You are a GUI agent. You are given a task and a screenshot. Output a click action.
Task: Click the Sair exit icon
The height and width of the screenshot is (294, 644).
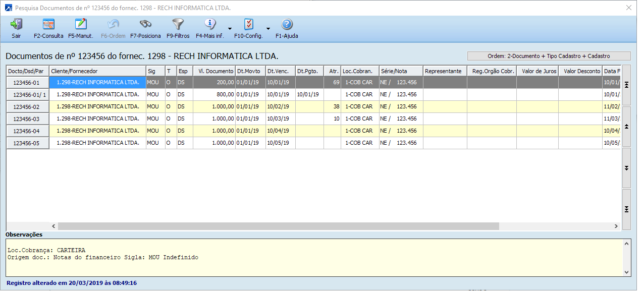pyautogui.click(x=16, y=24)
